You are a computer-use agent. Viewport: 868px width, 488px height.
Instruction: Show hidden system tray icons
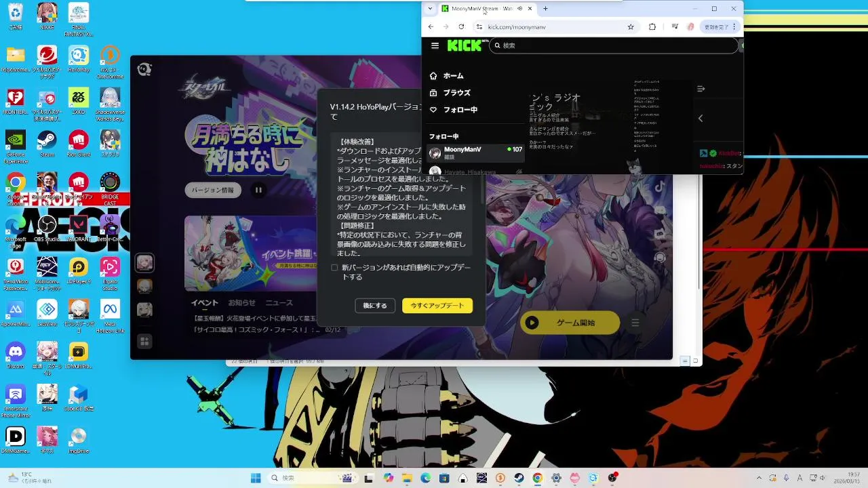(759, 478)
